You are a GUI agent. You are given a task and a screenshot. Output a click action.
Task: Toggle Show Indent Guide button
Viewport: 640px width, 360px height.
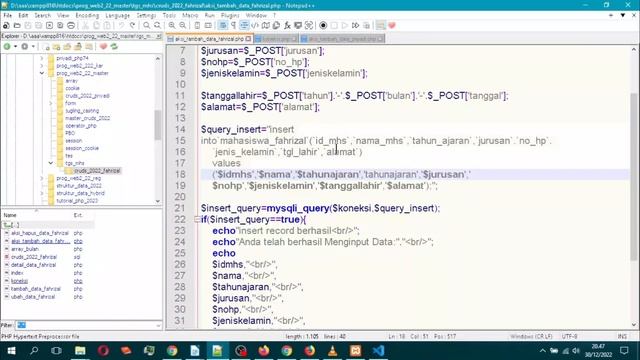pyautogui.click(x=244, y=25)
